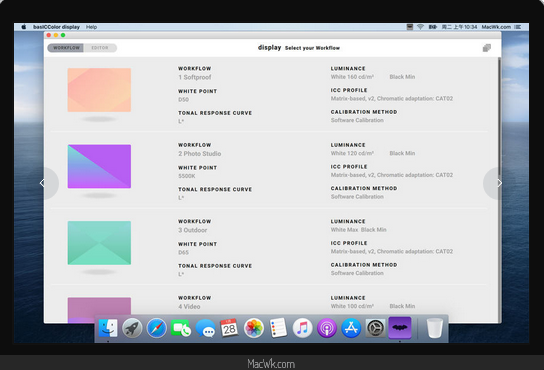Click the date and time in menu bar
This screenshot has height=370, width=544.
pos(459,27)
